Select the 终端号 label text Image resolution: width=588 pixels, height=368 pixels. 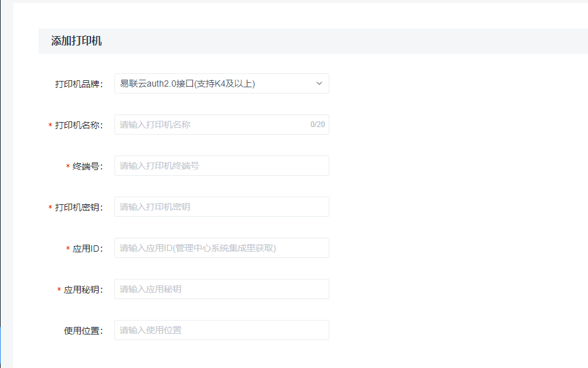(87, 166)
